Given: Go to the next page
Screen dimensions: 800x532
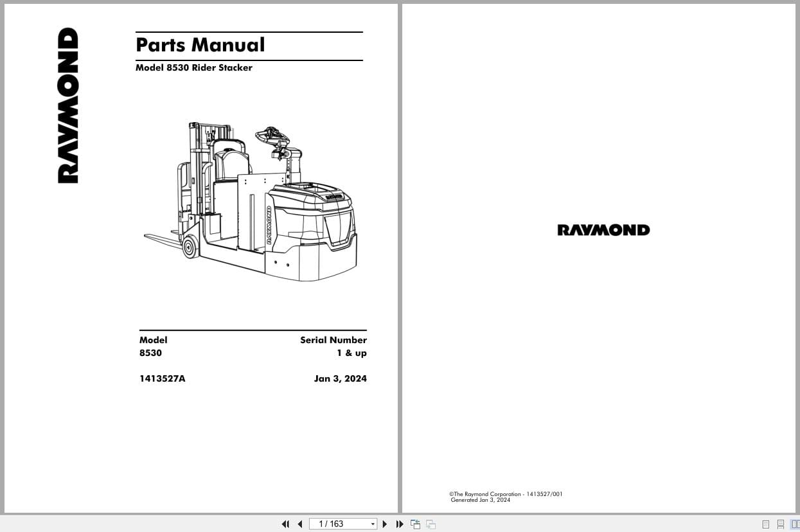Looking at the screenshot, I should (385, 524).
